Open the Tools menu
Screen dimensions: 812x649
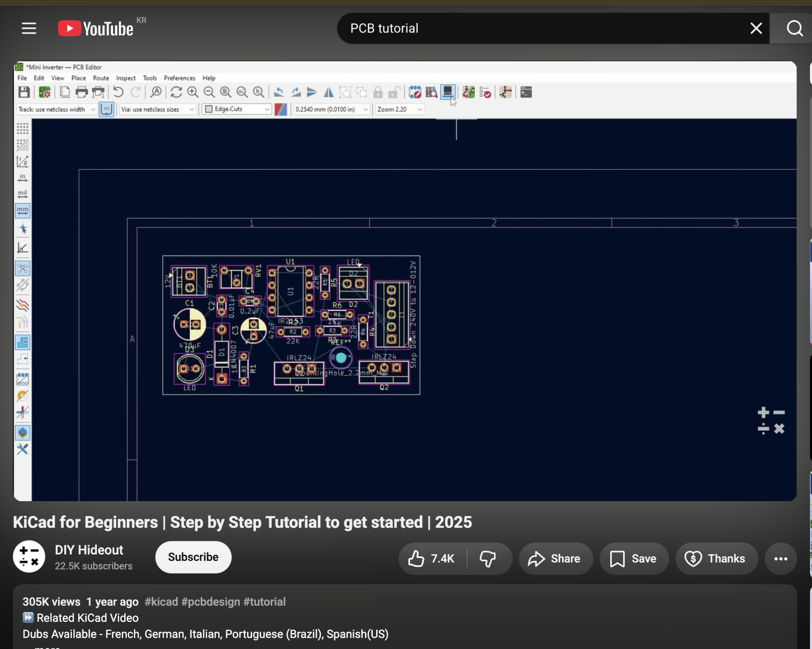point(150,78)
